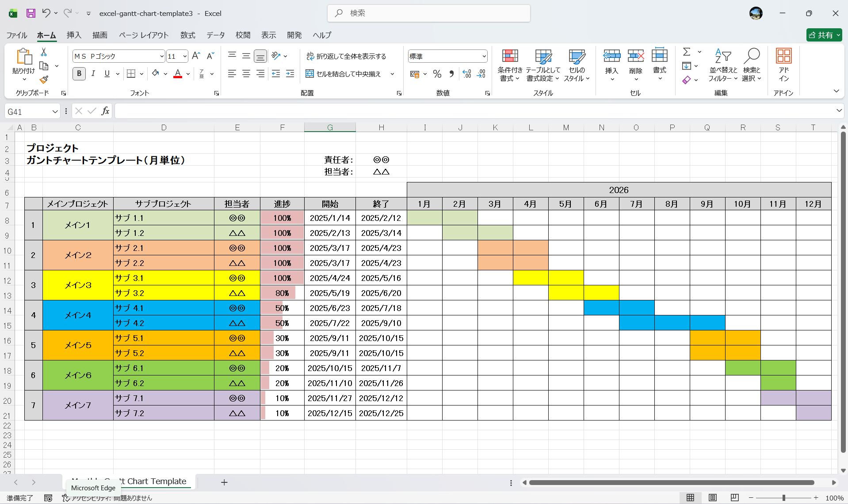Add a new sheet with plus button
This screenshot has width=848, height=504.
point(224,482)
